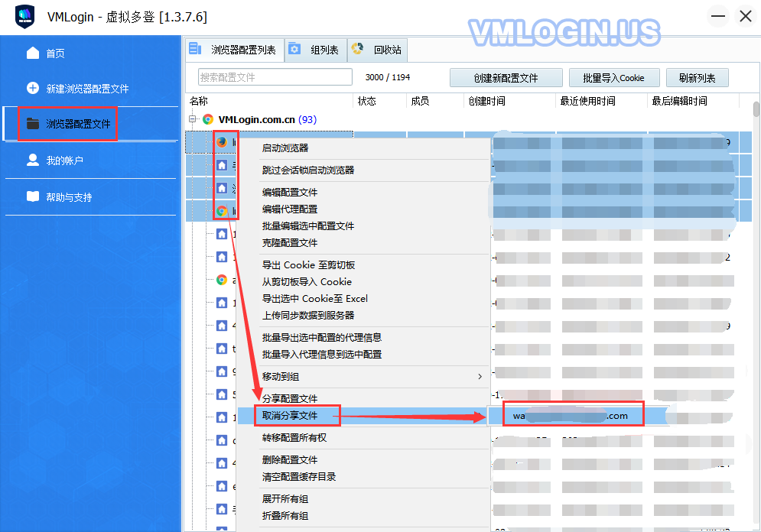Screen dimensions: 761x532
Task: Click 刷新列表 button
Action: pyautogui.click(x=697, y=78)
